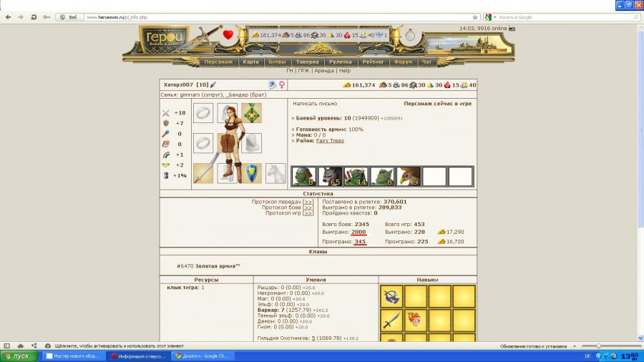
Task: Click the helmeted orc army unit with count 8
Action: coord(303,176)
